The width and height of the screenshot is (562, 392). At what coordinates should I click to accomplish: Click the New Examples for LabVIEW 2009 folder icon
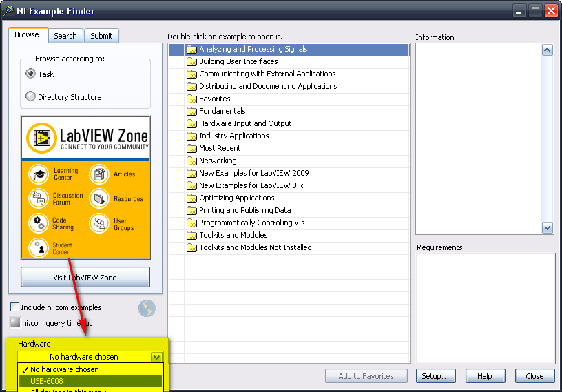tap(191, 173)
